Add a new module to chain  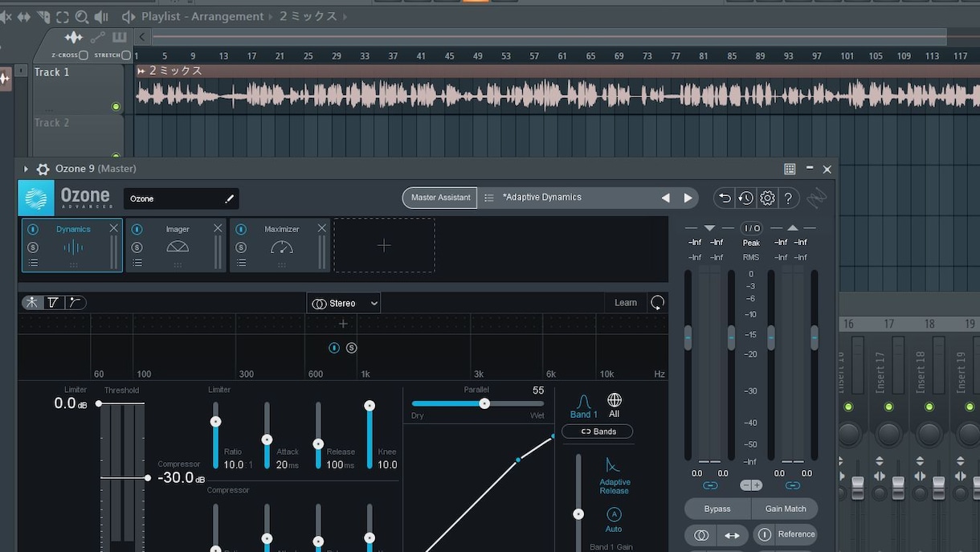[384, 245]
